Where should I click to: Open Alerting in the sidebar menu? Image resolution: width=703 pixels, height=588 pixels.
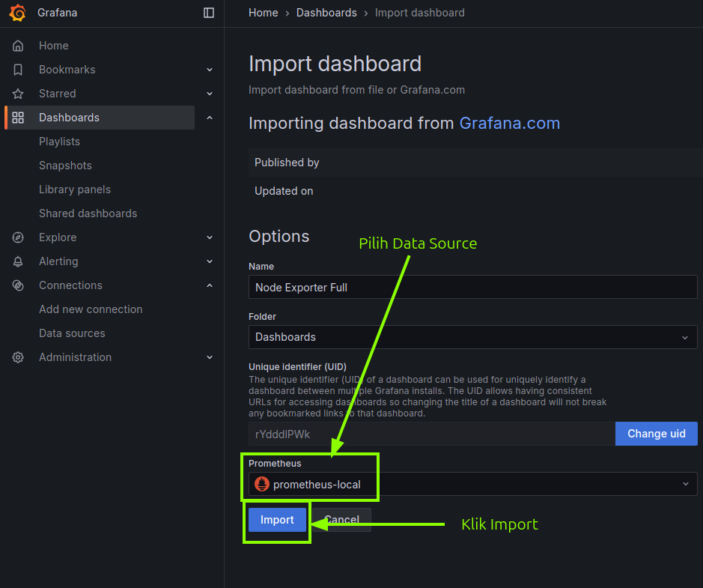[58, 261]
